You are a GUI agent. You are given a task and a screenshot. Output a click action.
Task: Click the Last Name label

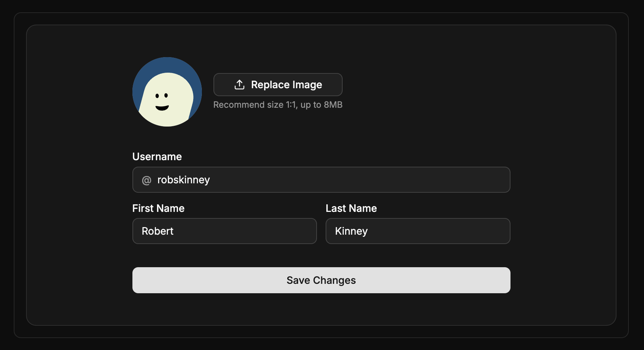(x=351, y=208)
